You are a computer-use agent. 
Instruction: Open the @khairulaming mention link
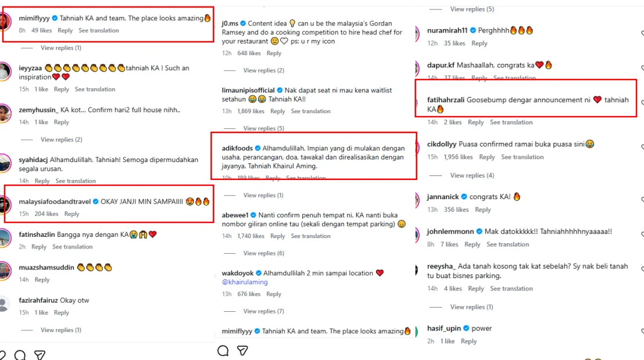245,282
